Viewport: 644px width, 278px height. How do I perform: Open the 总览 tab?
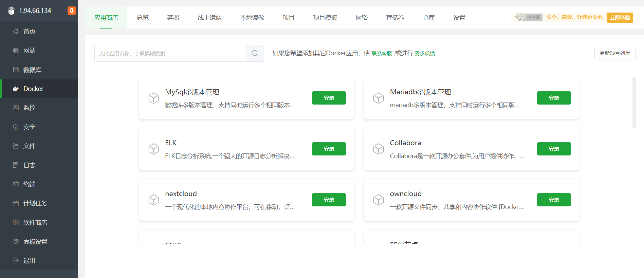(x=143, y=18)
